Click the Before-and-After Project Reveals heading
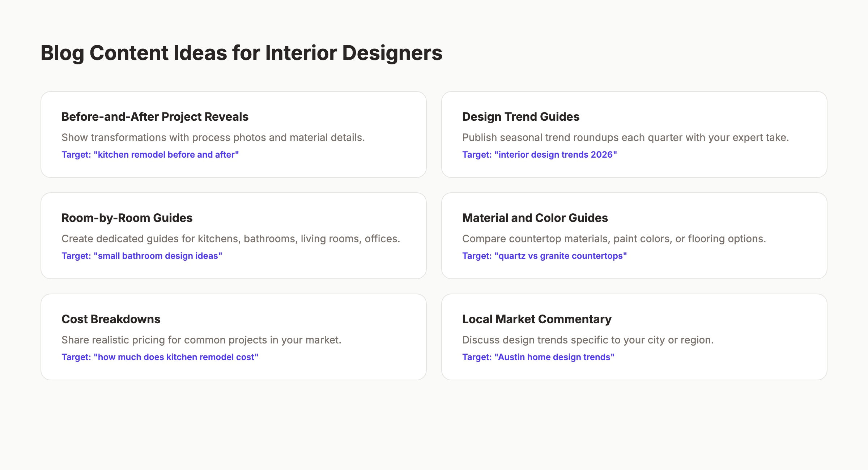 tap(155, 116)
